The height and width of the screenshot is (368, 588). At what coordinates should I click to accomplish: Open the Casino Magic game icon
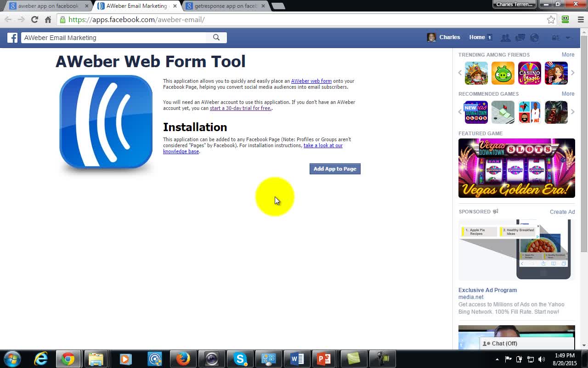(x=530, y=73)
